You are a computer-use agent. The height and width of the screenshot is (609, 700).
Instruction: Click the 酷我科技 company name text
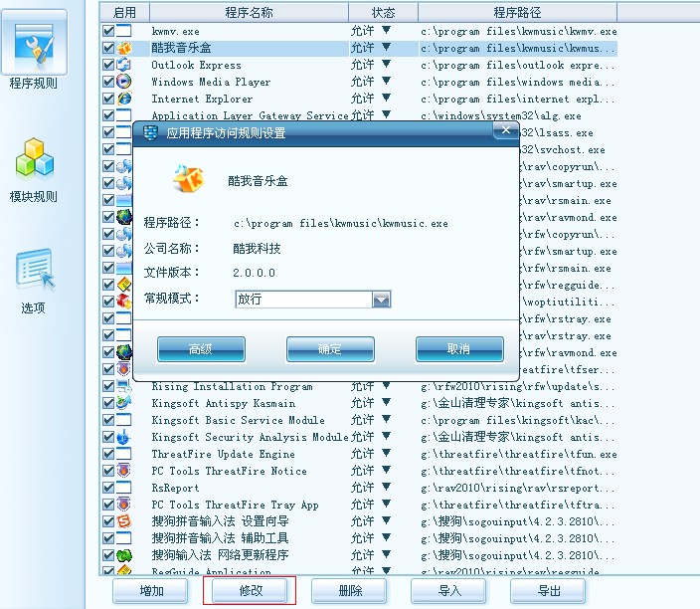pos(257,249)
